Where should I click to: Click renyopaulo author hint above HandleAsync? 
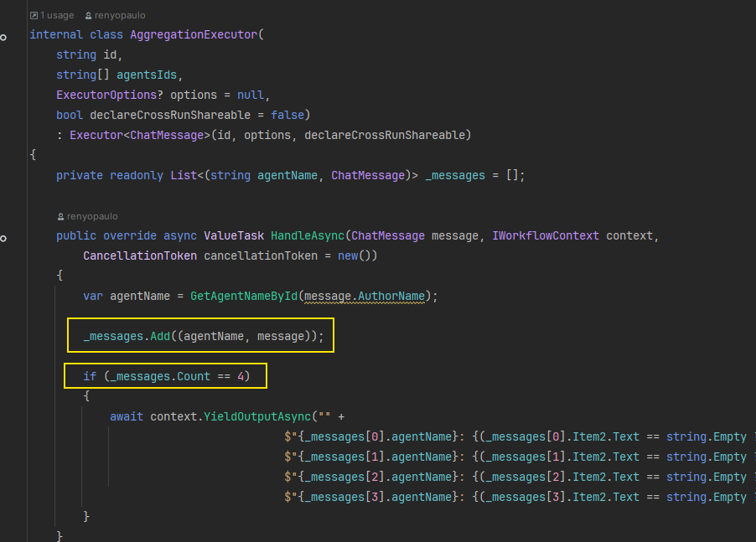click(x=93, y=216)
